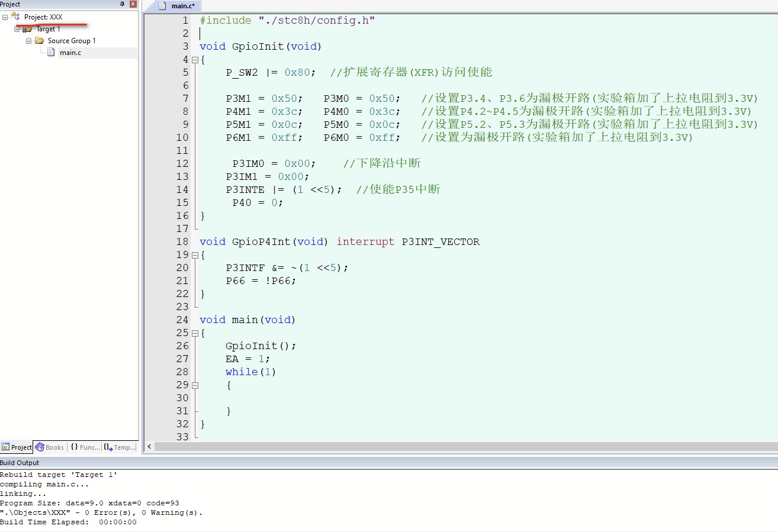
Task: Click the Project: XXX workspace icon
Action: [15, 17]
